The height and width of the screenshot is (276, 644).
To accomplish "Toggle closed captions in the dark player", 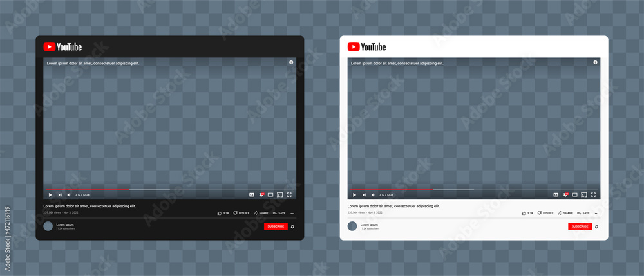I will tap(252, 195).
